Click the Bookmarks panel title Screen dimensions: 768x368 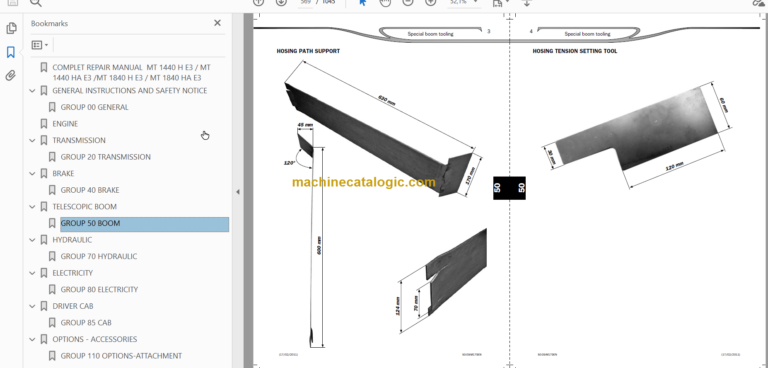(x=49, y=24)
